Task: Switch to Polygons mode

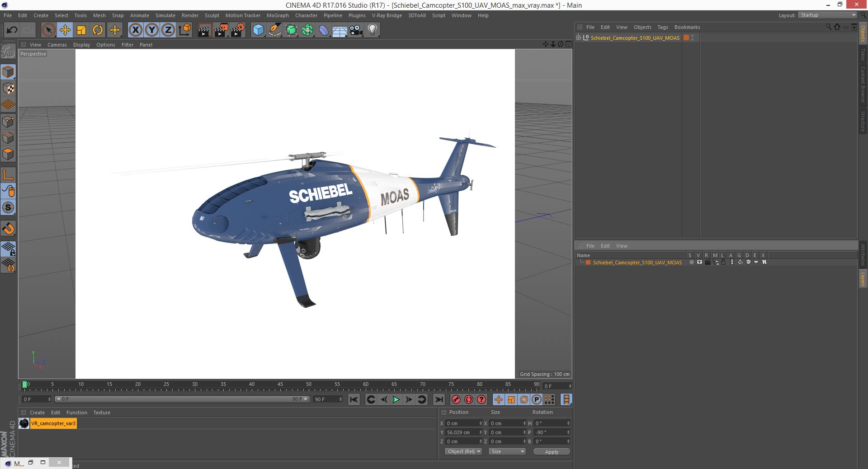Action: 8,154
